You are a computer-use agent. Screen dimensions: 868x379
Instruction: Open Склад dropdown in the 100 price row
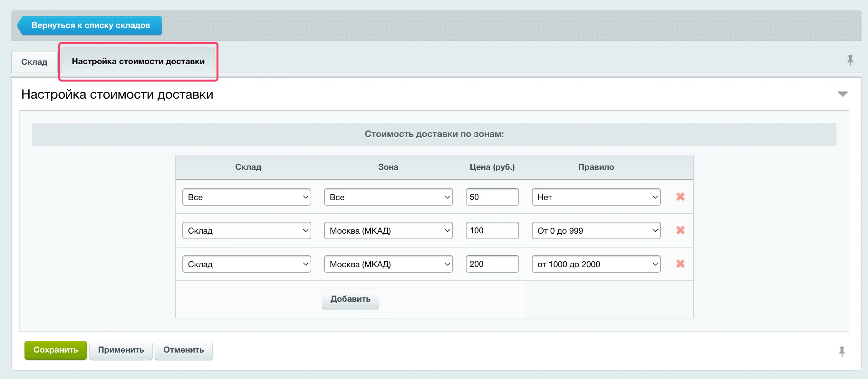pos(247,230)
